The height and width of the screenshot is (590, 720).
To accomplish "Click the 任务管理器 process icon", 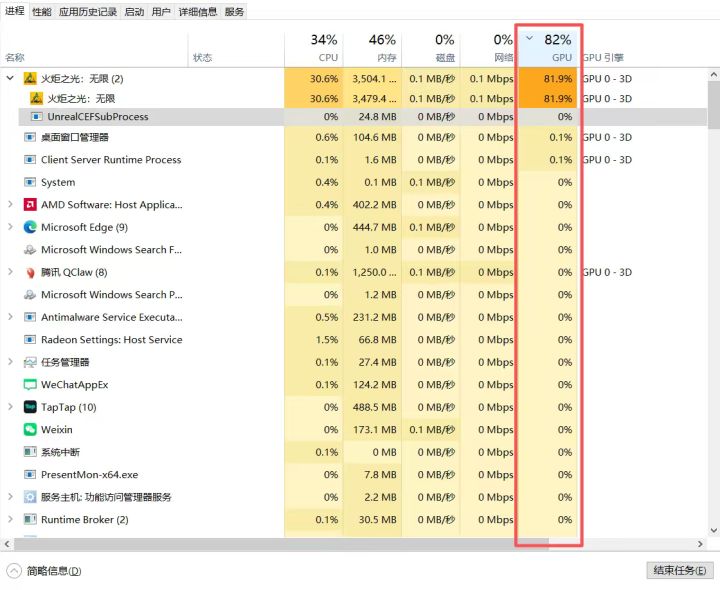I will 30,362.
